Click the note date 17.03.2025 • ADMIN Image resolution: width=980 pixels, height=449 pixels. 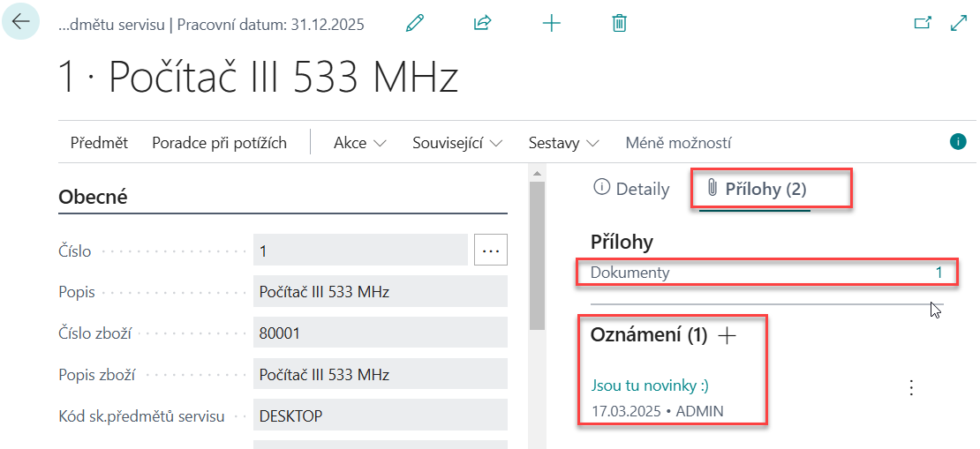pyautogui.click(x=658, y=411)
